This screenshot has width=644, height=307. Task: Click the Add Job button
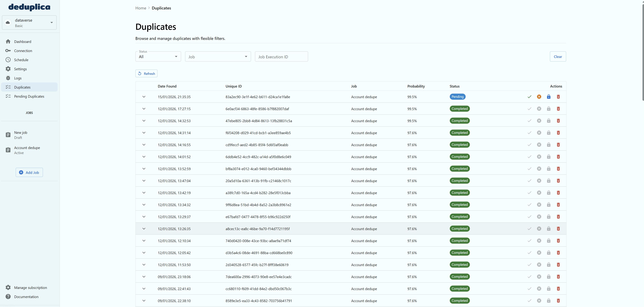click(x=29, y=173)
